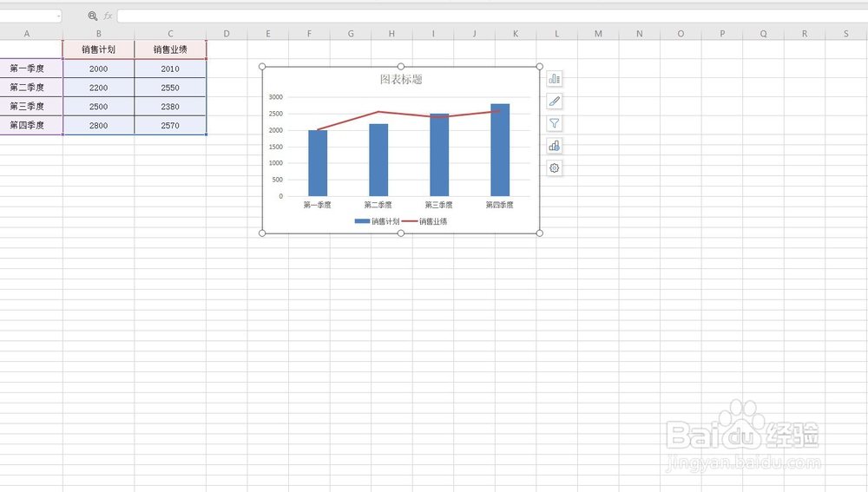The width and height of the screenshot is (868, 492).
Task: Open the chart filter funnel button
Action: tap(554, 123)
